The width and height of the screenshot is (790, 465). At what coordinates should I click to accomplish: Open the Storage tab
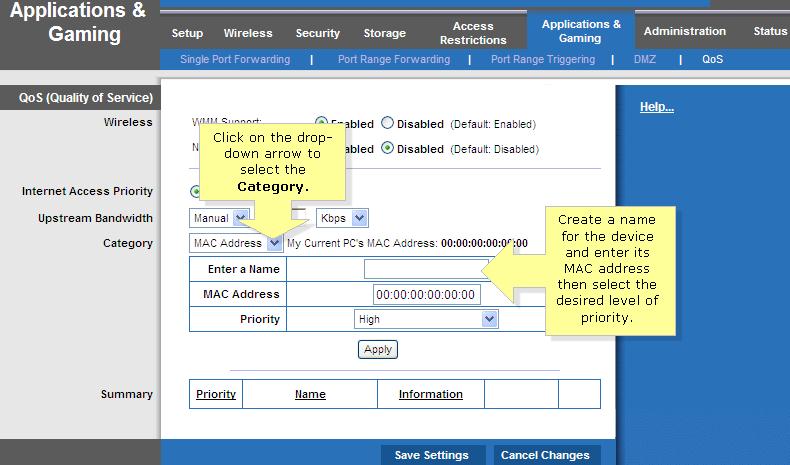pyautogui.click(x=385, y=33)
